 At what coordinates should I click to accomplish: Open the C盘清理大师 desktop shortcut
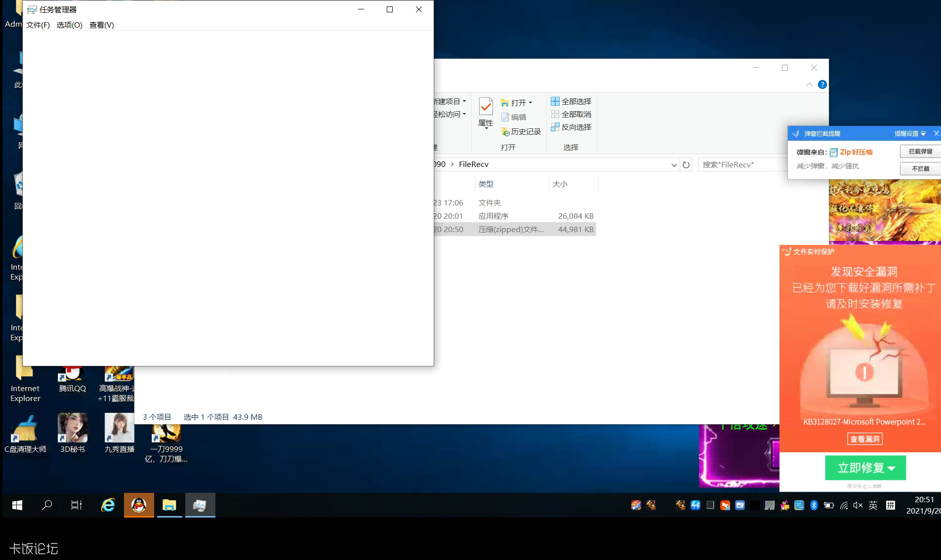25,433
